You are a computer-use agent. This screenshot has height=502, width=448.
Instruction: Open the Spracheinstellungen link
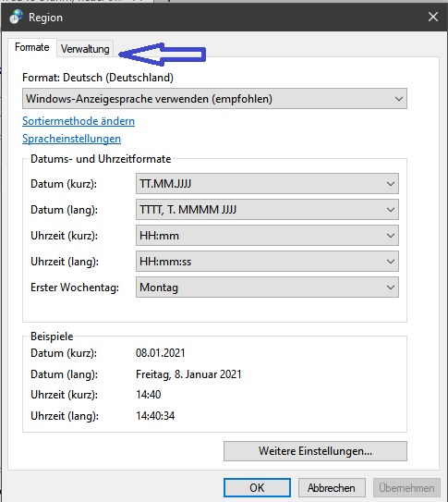click(72, 139)
